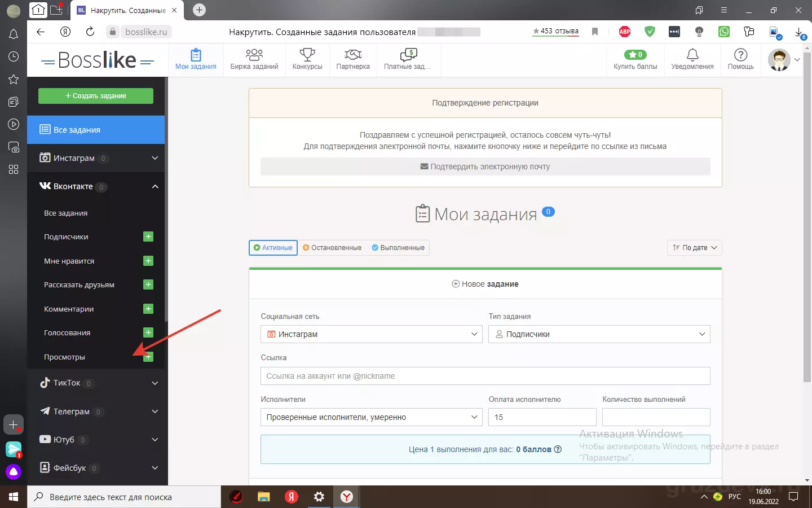Expand the Телеграм sidebar section

click(x=96, y=411)
